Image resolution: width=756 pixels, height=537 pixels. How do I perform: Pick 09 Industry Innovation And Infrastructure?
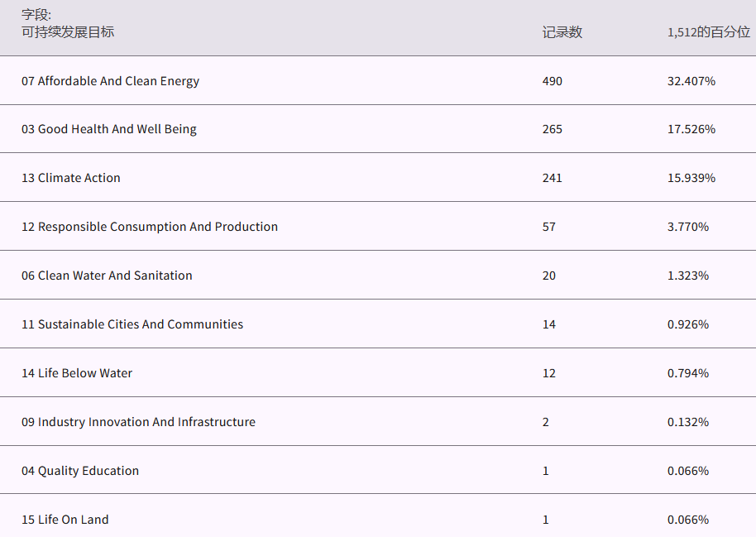click(x=138, y=422)
